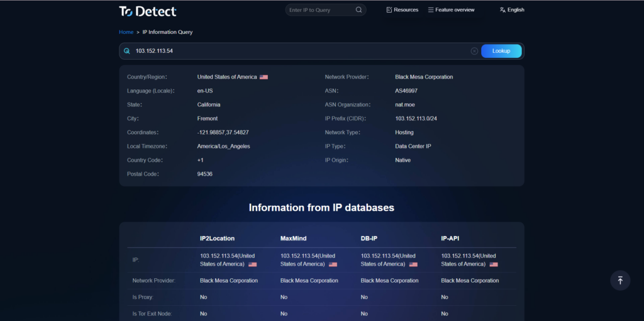Click the Is Tor Exit Node row label
Screen dimensions: 644x321
click(152, 313)
